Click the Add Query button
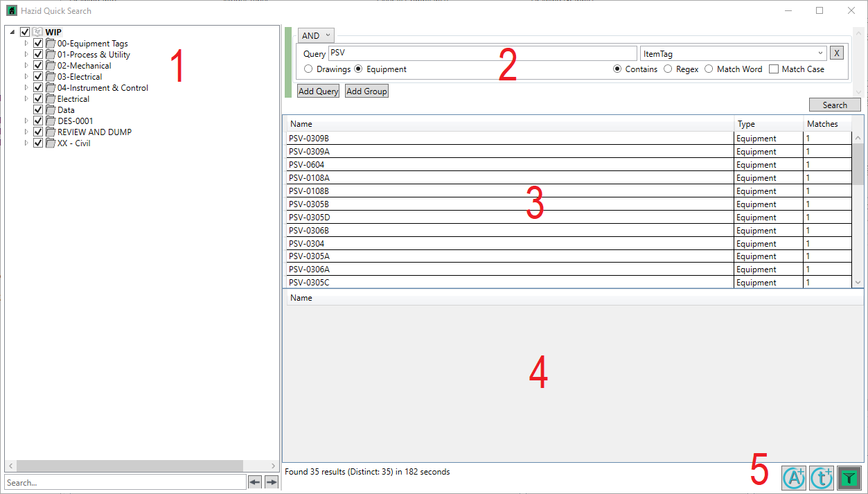Image resolution: width=868 pixels, height=494 pixels. [318, 91]
